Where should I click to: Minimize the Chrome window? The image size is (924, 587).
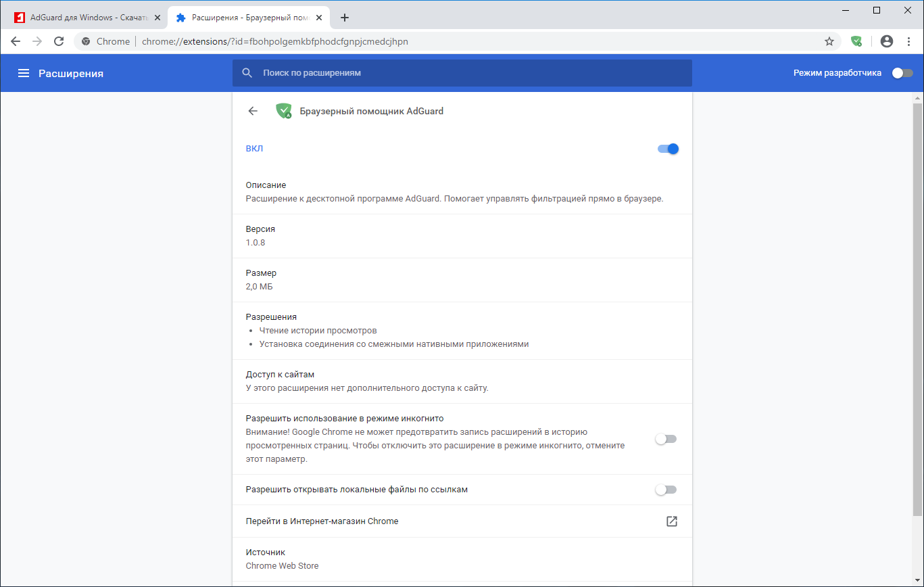(846, 10)
